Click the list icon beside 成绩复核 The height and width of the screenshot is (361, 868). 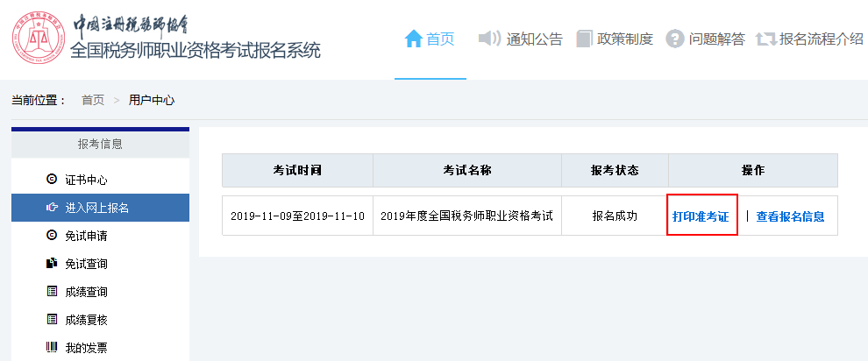click(52, 320)
